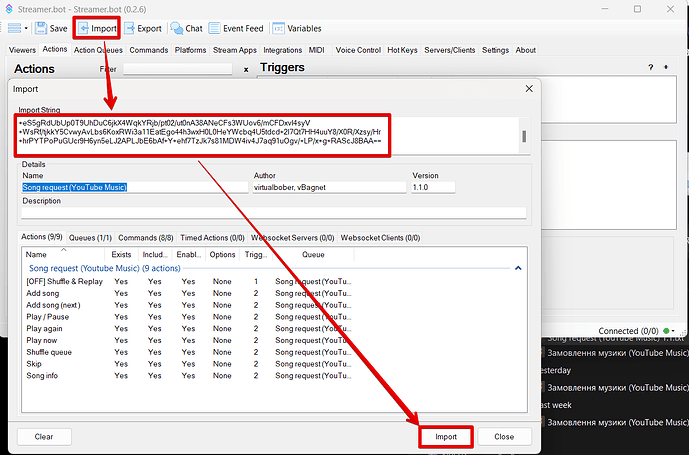Viewport: 689px width, 455px height.
Task: Close the Import dialog with X
Action: pos(529,89)
